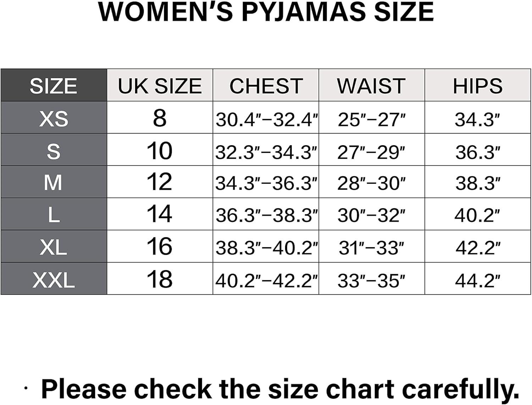Select the XS size row label
The height and width of the screenshot is (405, 532).
[x=54, y=118]
